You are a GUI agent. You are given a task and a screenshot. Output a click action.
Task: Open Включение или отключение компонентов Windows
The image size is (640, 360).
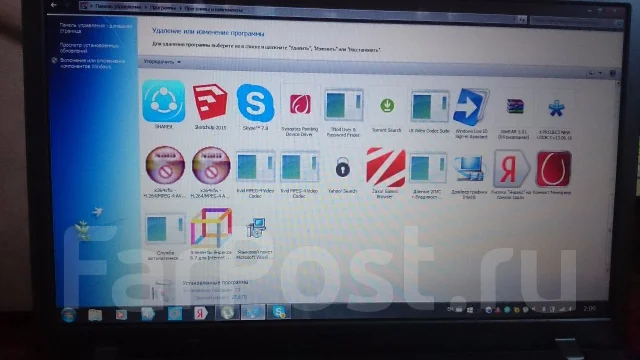pos(92,63)
